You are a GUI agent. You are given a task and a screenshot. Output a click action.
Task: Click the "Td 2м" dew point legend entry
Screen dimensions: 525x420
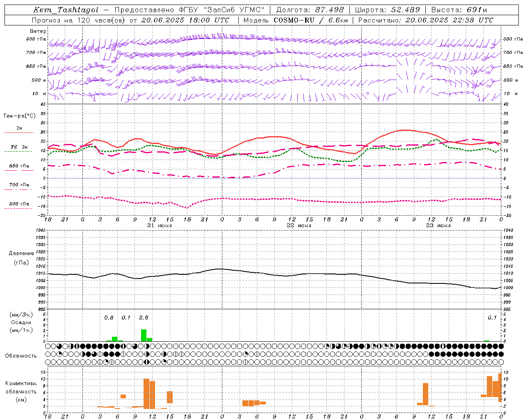(19, 147)
